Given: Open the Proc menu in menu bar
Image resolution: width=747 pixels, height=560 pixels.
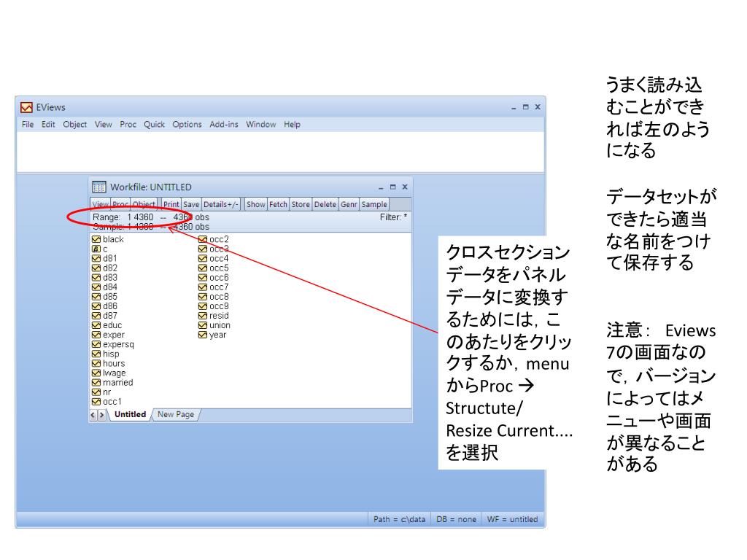Looking at the screenshot, I should (128, 124).
